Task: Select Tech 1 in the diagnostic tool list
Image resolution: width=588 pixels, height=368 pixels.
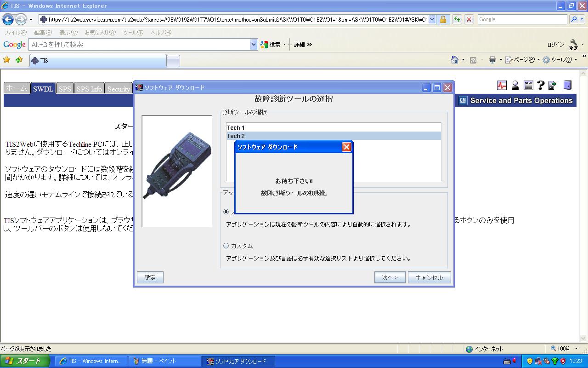Action: click(334, 127)
